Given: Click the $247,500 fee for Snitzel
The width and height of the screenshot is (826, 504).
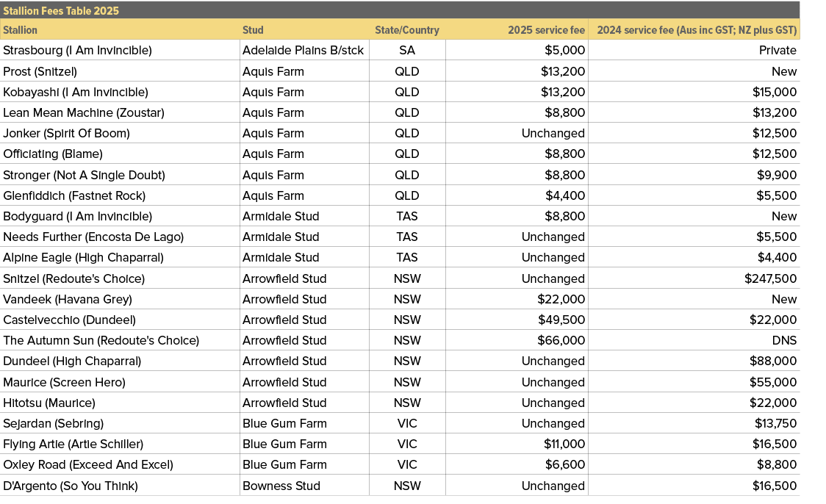Looking at the screenshot, I should point(772,278).
